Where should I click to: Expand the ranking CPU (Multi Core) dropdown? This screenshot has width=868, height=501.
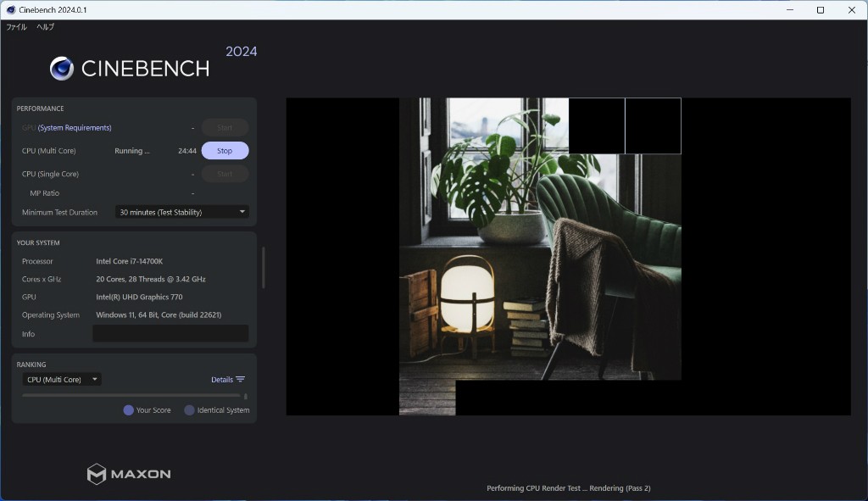(x=62, y=380)
